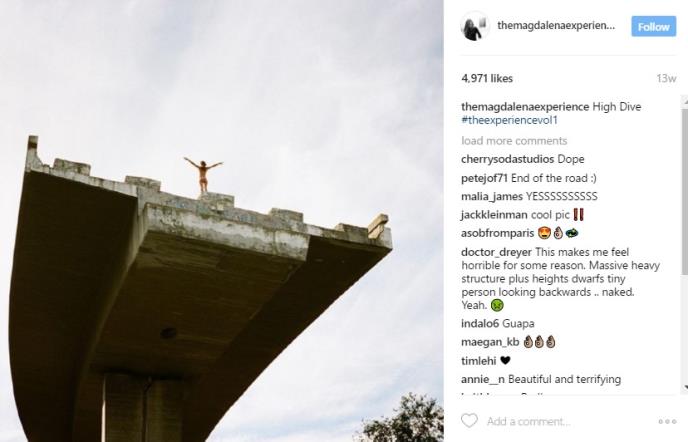Click the 13w post timestamp

(x=666, y=77)
